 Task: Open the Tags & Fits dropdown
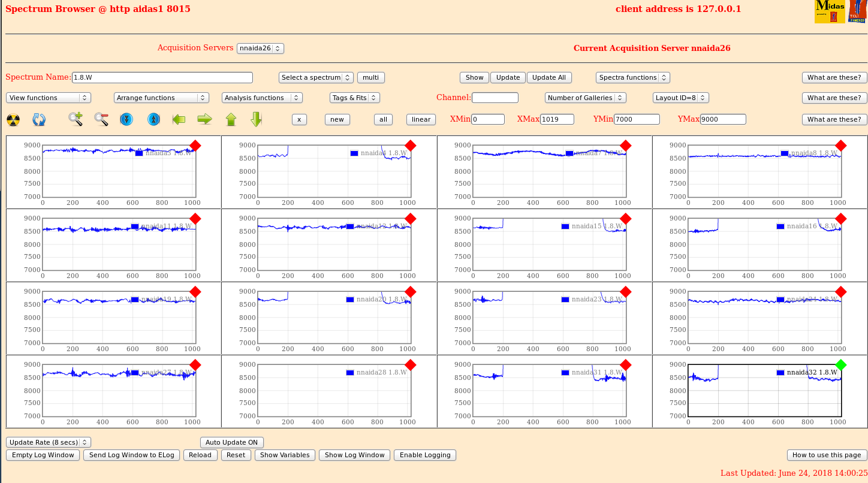[x=355, y=98]
